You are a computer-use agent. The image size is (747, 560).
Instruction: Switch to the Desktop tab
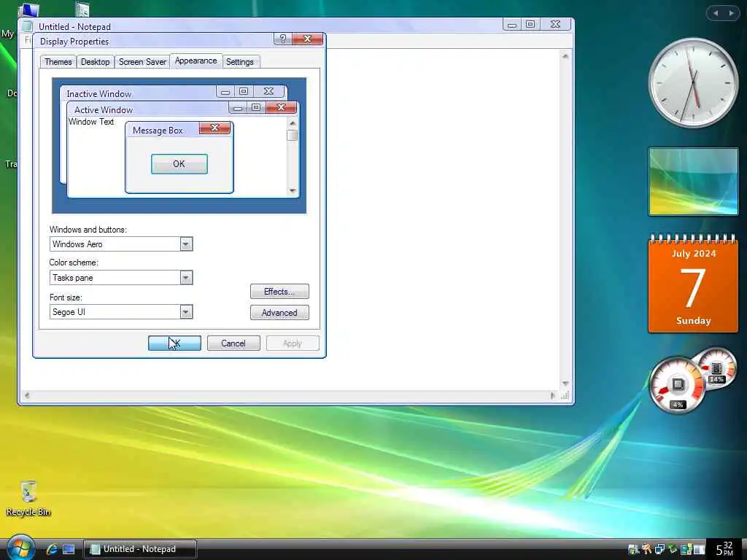pyautogui.click(x=96, y=62)
